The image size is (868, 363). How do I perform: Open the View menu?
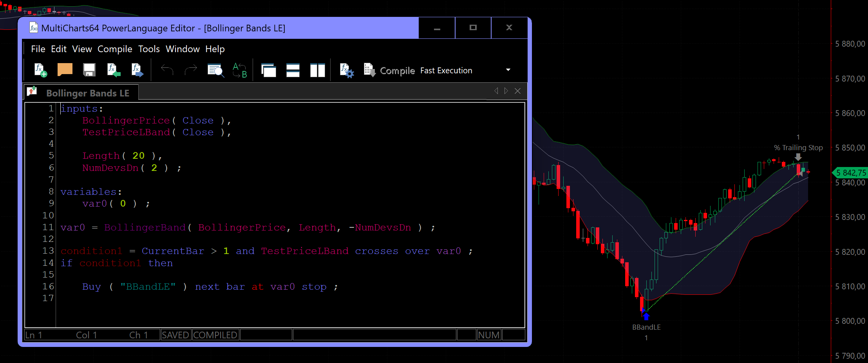(82, 49)
